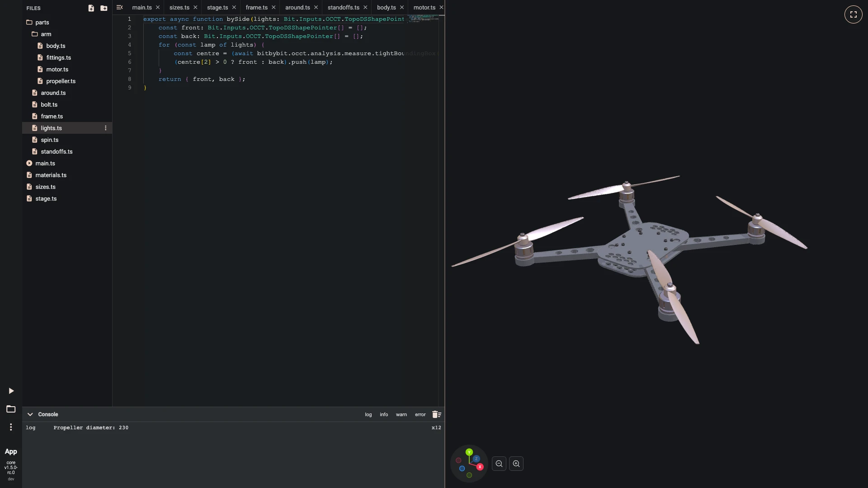This screenshot has height=488, width=868.
Task: Switch to the body.ts tab
Action: click(x=387, y=8)
